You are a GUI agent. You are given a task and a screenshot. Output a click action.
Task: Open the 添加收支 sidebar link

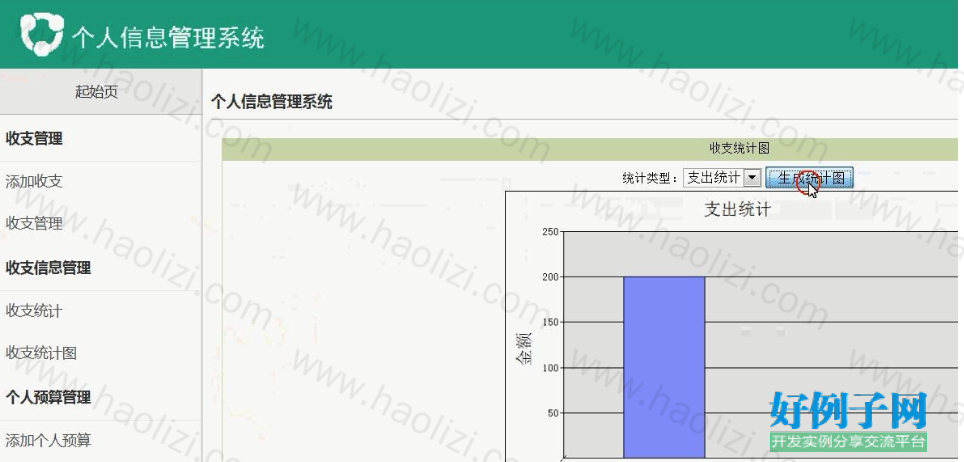pos(34,181)
